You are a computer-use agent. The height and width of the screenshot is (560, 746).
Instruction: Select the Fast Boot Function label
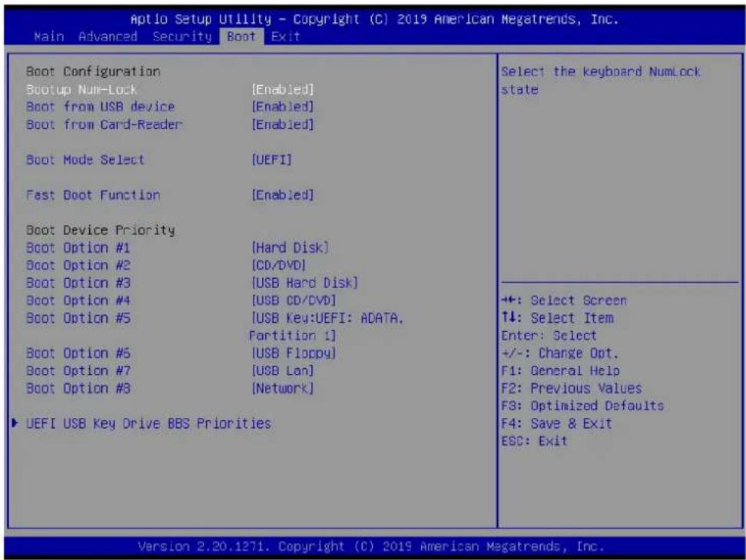point(93,194)
